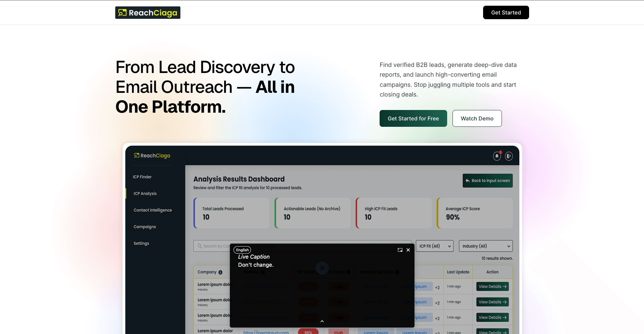Click the ReachCiaga logo inside the dashboard preview

(152, 155)
